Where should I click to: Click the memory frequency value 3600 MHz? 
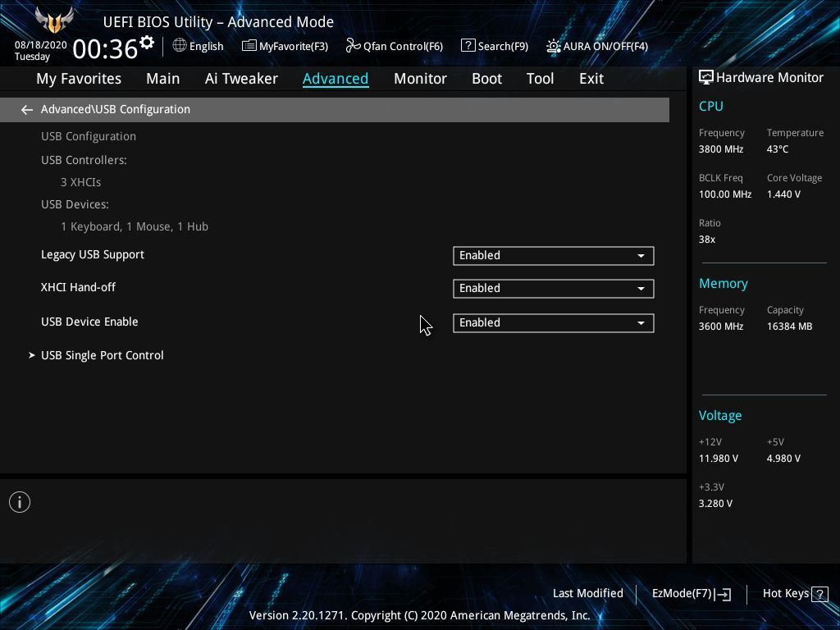[x=721, y=326]
